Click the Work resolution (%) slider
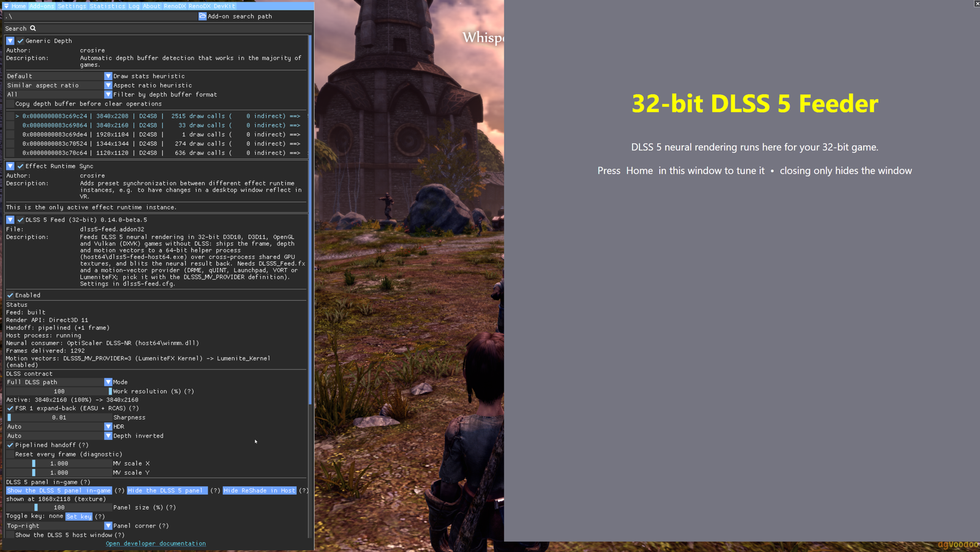980x552 pixels. (59, 391)
